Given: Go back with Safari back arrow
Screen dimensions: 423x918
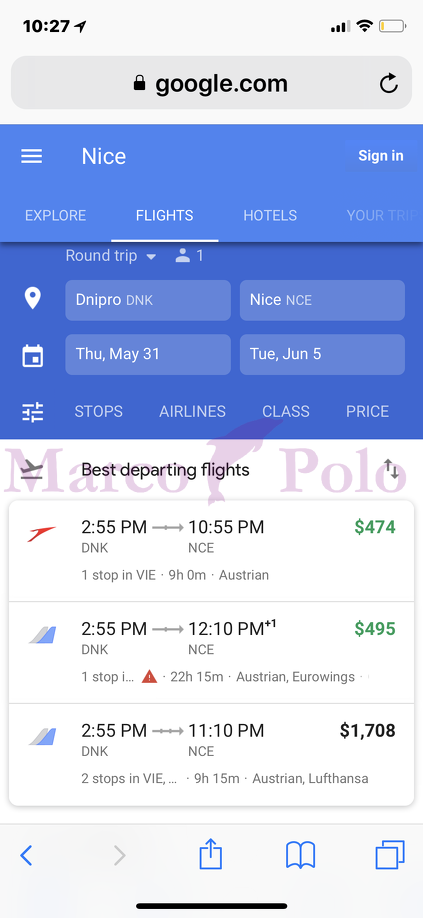Looking at the screenshot, I should (26, 855).
